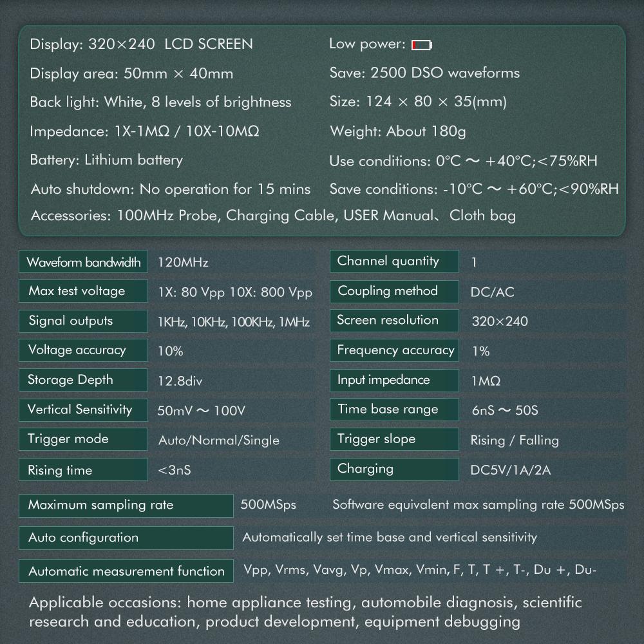Image resolution: width=644 pixels, height=644 pixels.
Task: Select the Channel quantity label box
Action: 394,261
